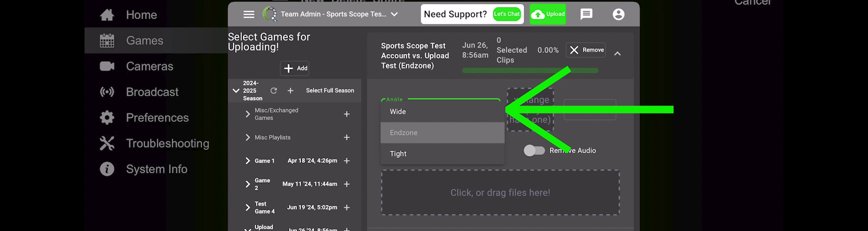Click the 0 Selected Clips text

pos(512,50)
